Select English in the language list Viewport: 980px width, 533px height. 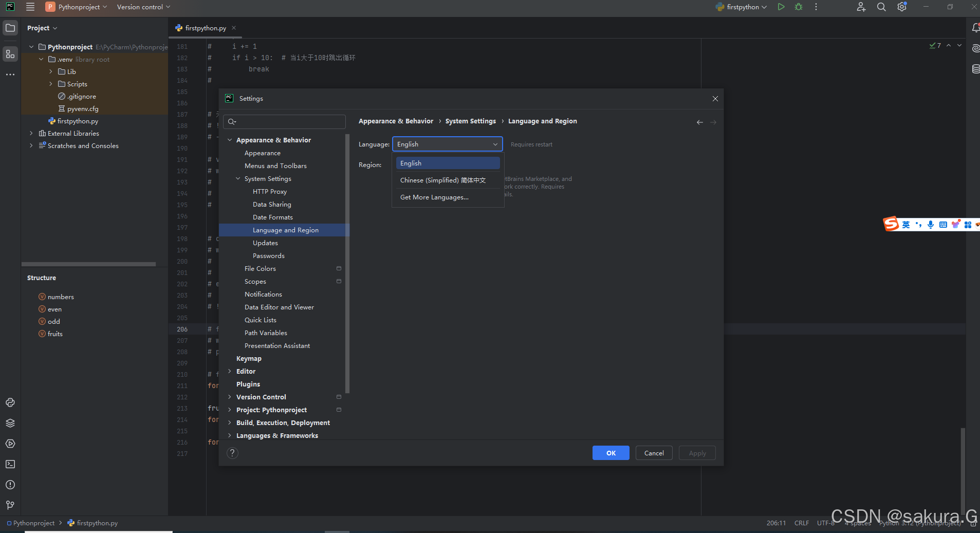coord(448,163)
